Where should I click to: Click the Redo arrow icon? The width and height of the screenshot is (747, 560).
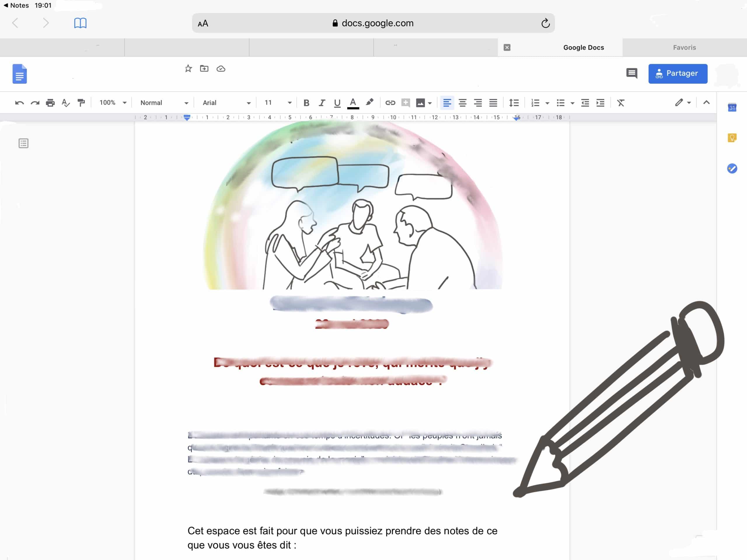35,103
